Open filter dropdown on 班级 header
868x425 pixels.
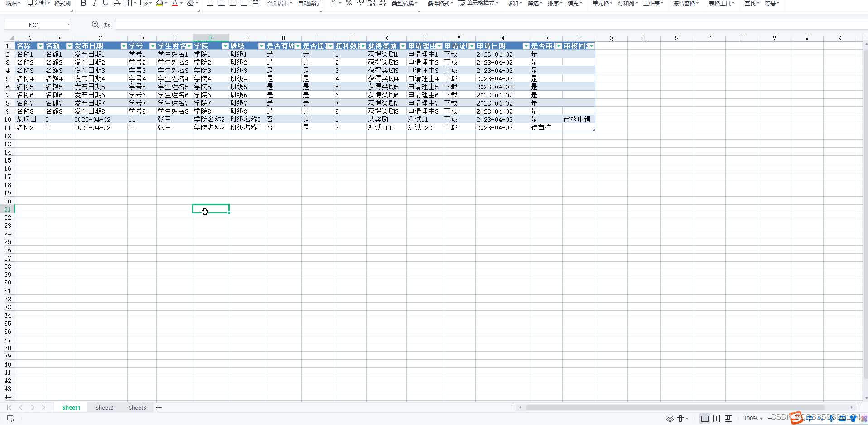click(x=261, y=46)
